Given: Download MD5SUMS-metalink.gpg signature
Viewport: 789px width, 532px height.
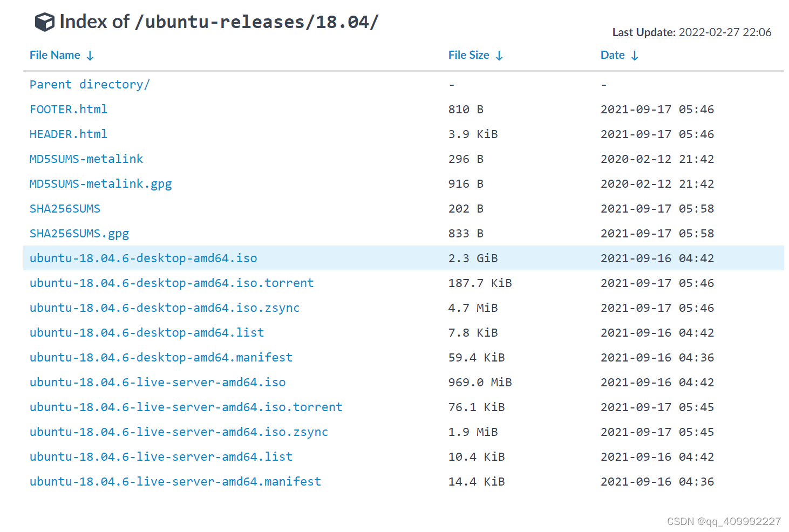Looking at the screenshot, I should coord(101,184).
